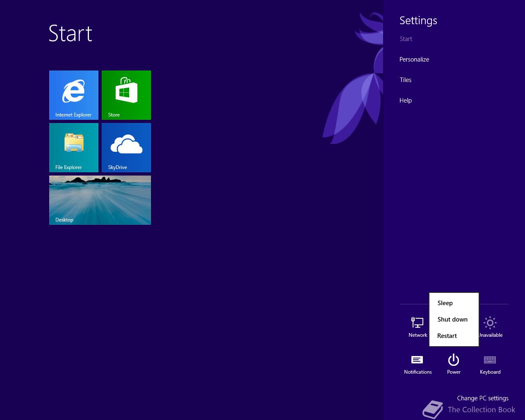Click the Settings pane heading
Viewport: 525px width, 420px height.
[418, 21]
